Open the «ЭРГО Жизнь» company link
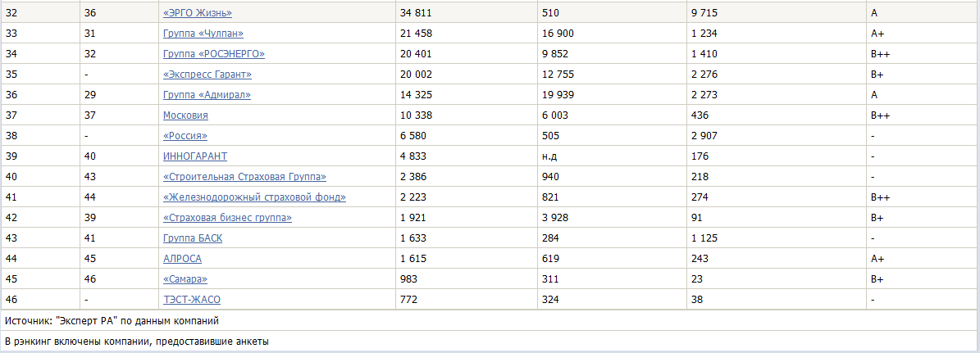 (x=197, y=13)
